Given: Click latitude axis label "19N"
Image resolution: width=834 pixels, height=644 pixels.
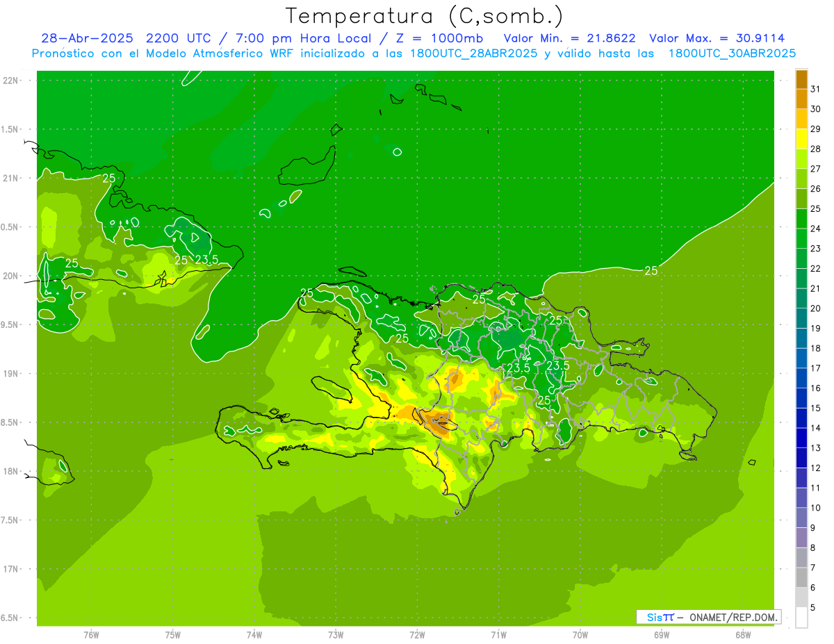Looking at the screenshot, I should pos(11,374).
